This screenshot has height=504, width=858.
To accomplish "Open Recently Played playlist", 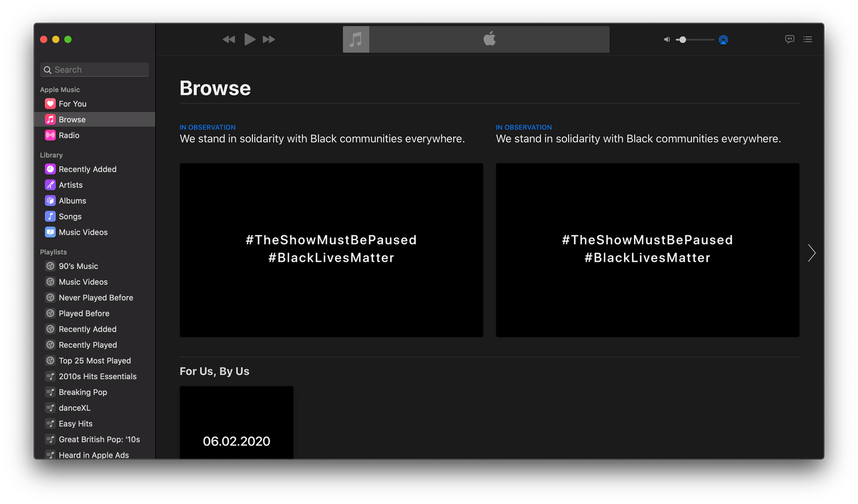I will click(x=94, y=345).
